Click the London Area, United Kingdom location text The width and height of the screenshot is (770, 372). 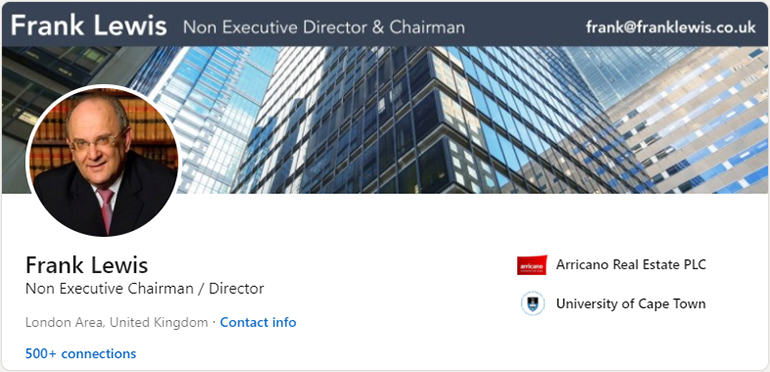coord(116,322)
